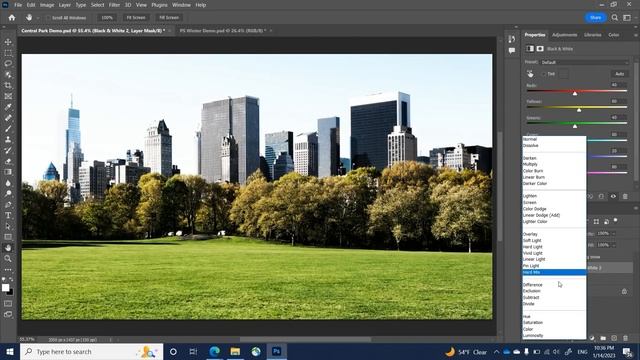This screenshot has width=640, height=360.
Task: Switch to the Libraries tab
Action: (x=593, y=35)
